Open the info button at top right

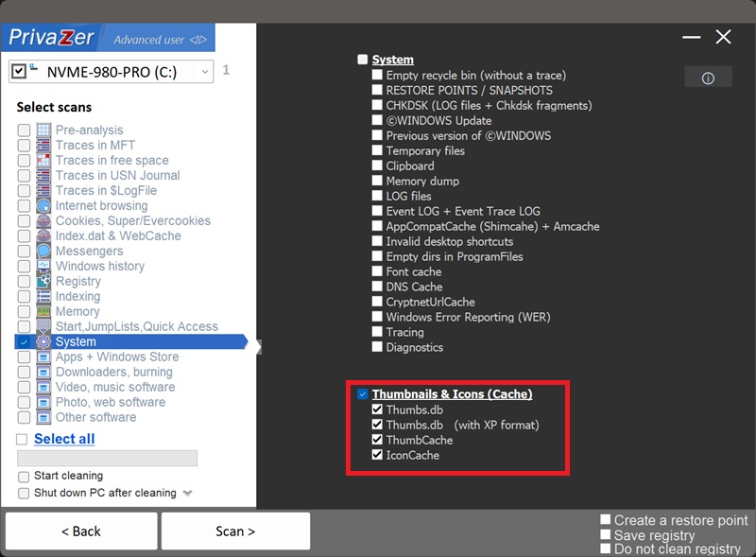(708, 78)
